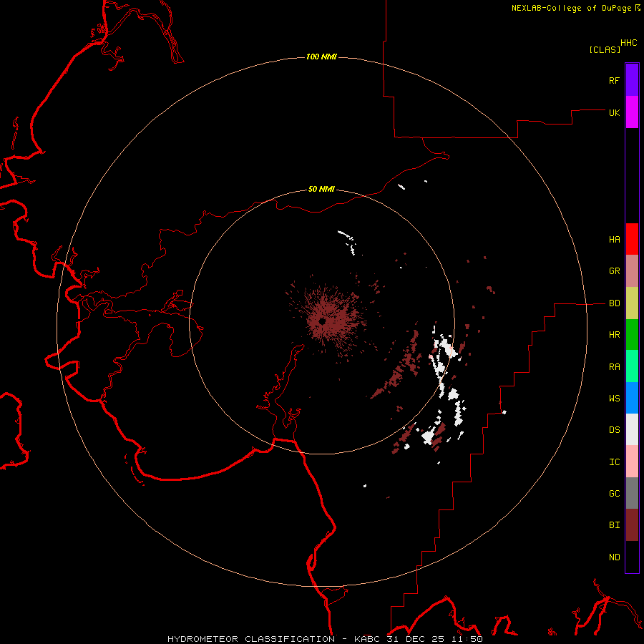
Task: Click the BD legend label
Action: (614, 303)
